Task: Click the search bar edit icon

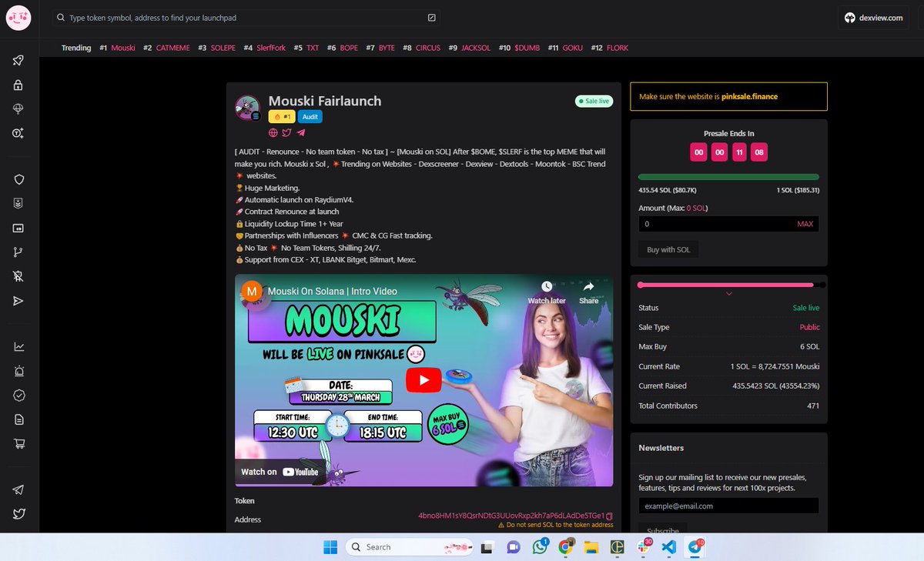Action: click(431, 17)
